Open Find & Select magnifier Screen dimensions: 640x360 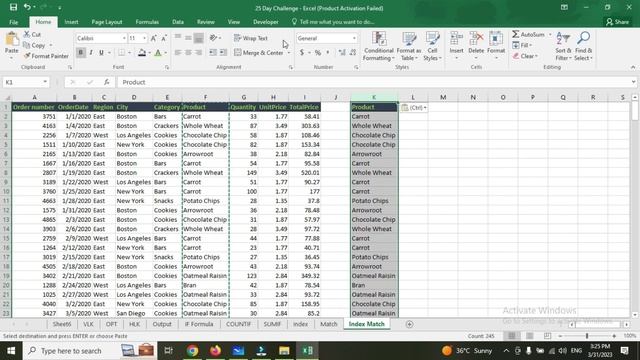pyautogui.click(x=583, y=46)
